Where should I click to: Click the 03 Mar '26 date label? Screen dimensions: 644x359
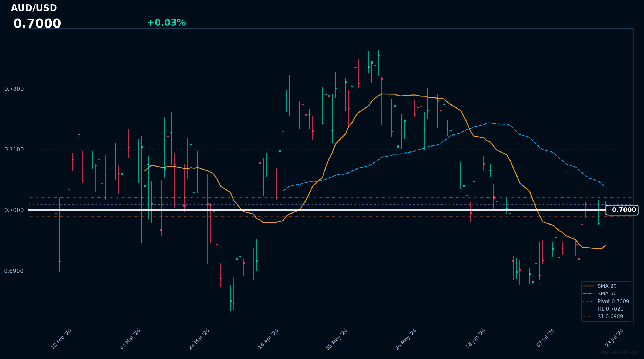(x=130, y=339)
